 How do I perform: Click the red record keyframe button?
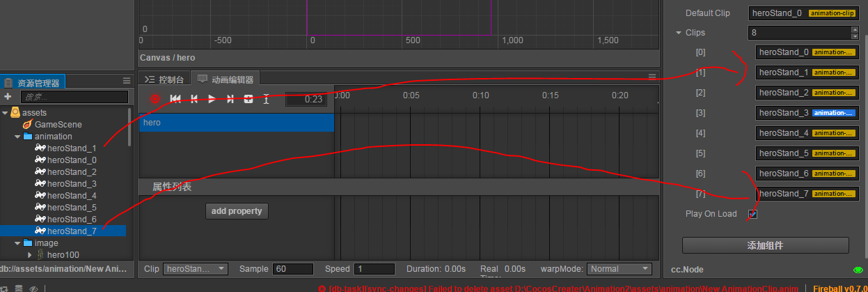(x=155, y=99)
